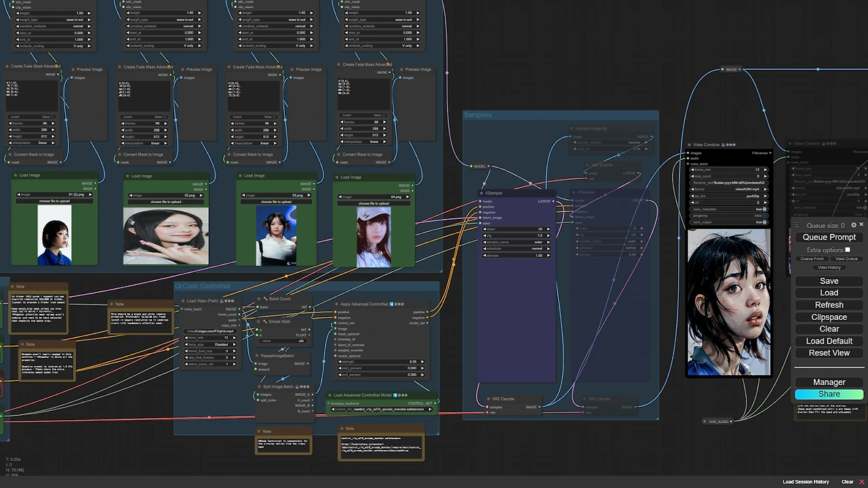Tick the Extra options checkbox

(x=847, y=250)
